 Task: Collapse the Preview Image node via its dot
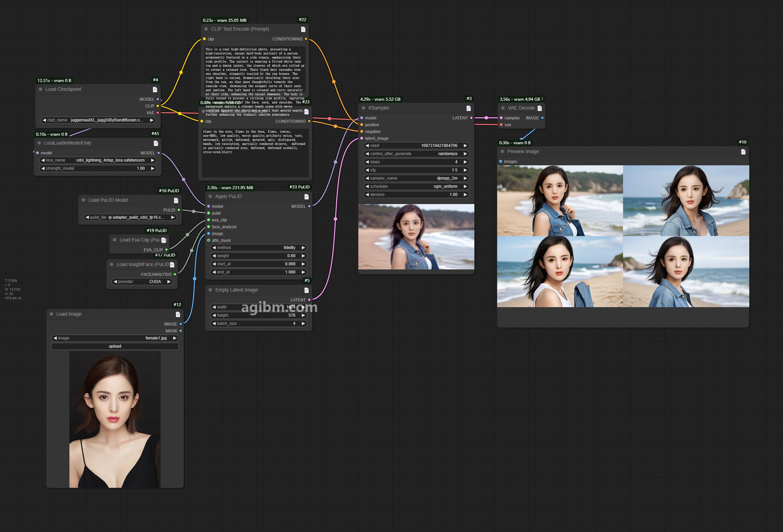click(502, 151)
